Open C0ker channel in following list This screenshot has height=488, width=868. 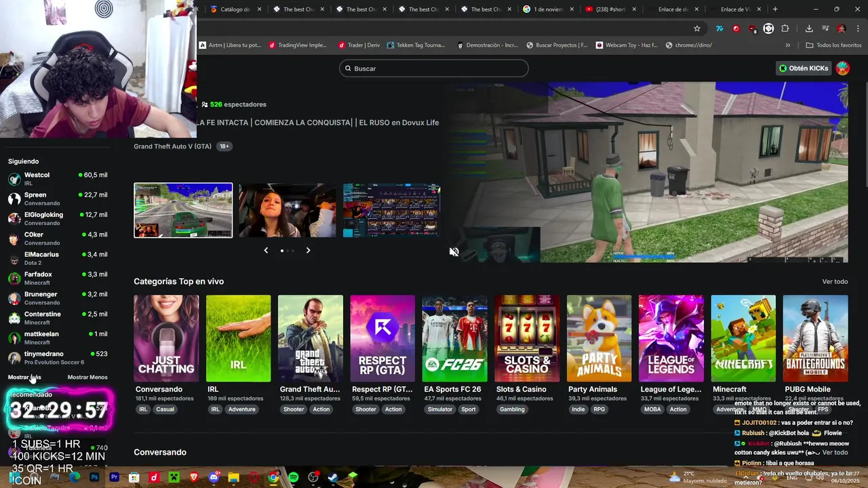58,239
